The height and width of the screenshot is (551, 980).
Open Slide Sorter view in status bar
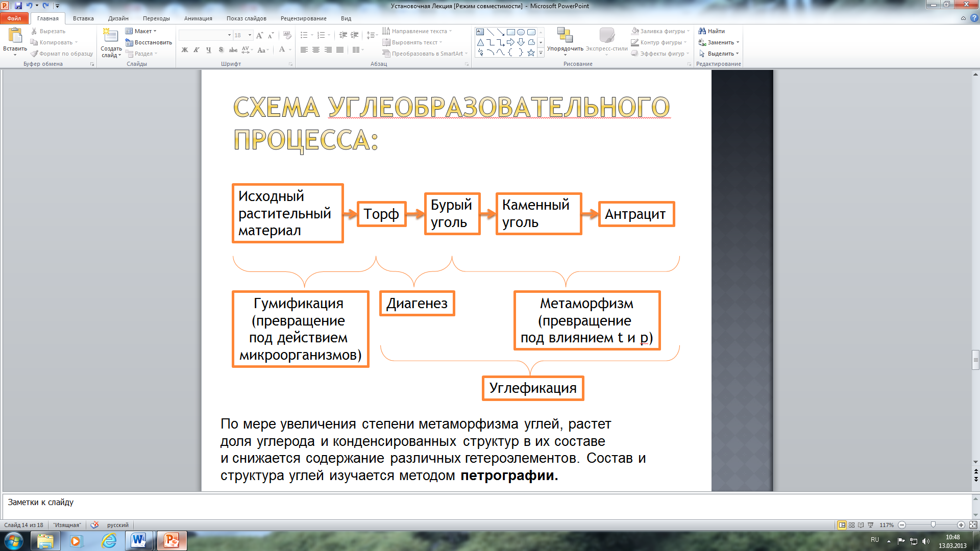[851, 525]
